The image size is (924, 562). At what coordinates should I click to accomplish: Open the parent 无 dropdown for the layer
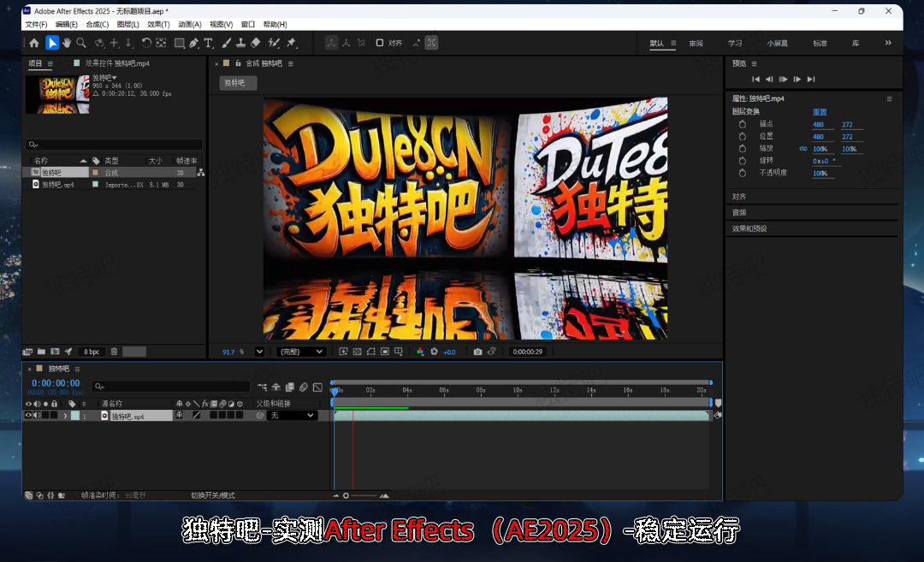(x=293, y=416)
